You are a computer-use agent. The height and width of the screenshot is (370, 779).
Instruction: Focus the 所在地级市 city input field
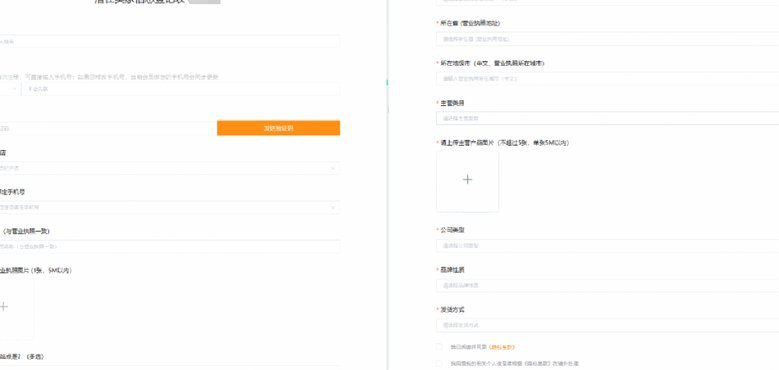coord(608,78)
